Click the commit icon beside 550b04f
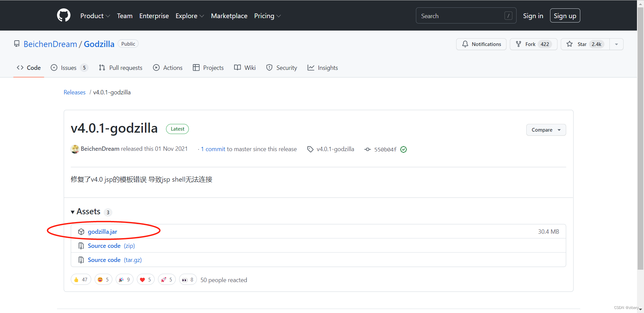 point(368,149)
